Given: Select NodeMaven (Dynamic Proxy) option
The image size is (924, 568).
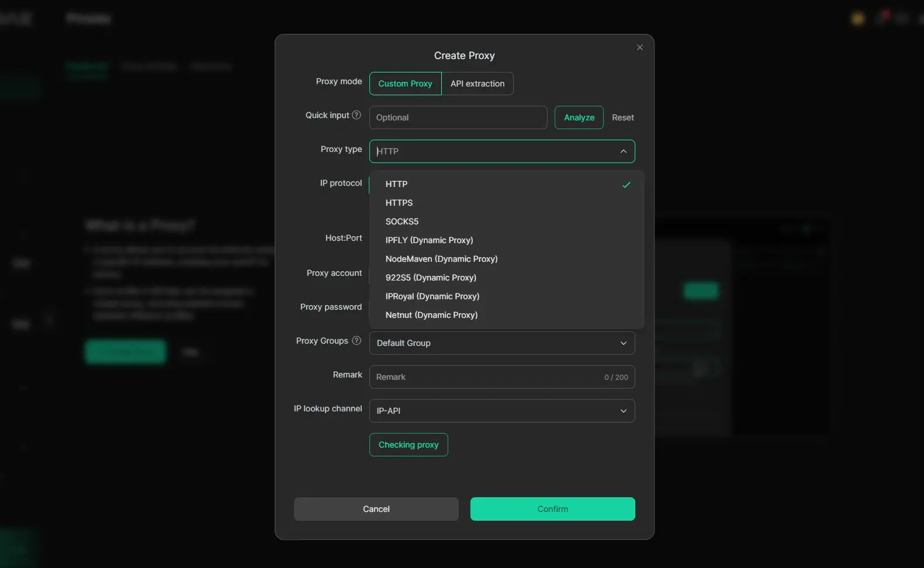Looking at the screenshot, I should click(x=441, y=259).
